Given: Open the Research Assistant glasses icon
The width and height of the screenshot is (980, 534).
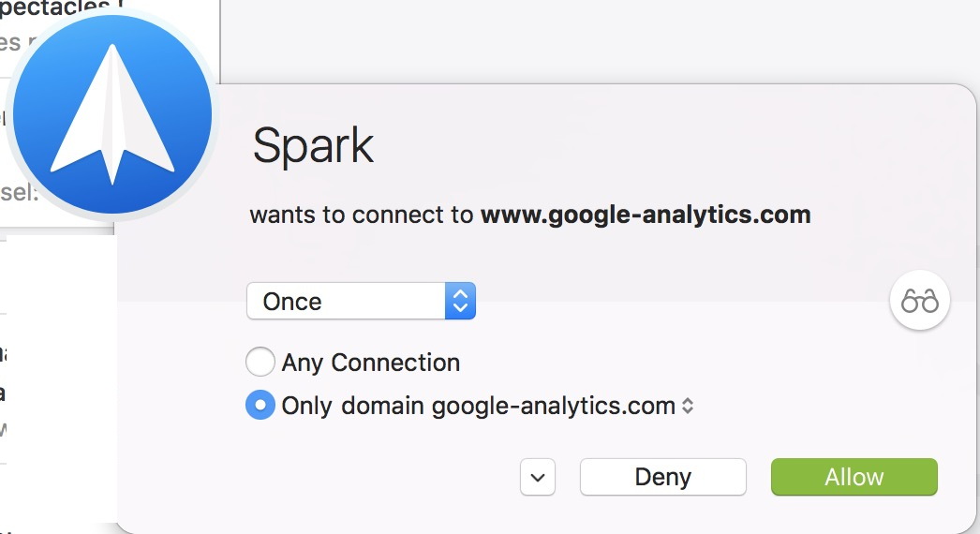Looking at the screenshot, I should click(x=919, y=302).
